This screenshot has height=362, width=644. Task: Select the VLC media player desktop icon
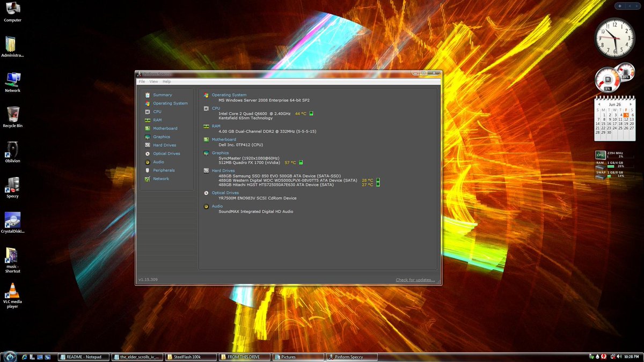click(x=12, y=296)
